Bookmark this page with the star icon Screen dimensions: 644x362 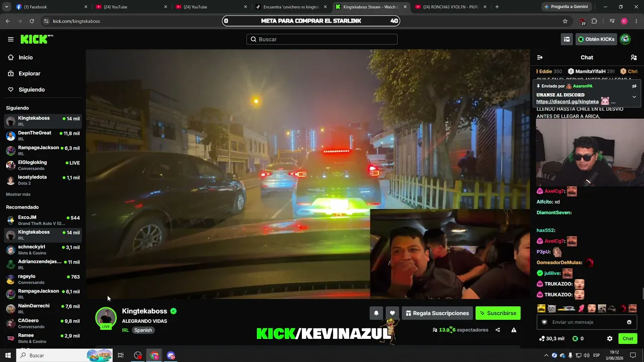click(x=565, y=21)
